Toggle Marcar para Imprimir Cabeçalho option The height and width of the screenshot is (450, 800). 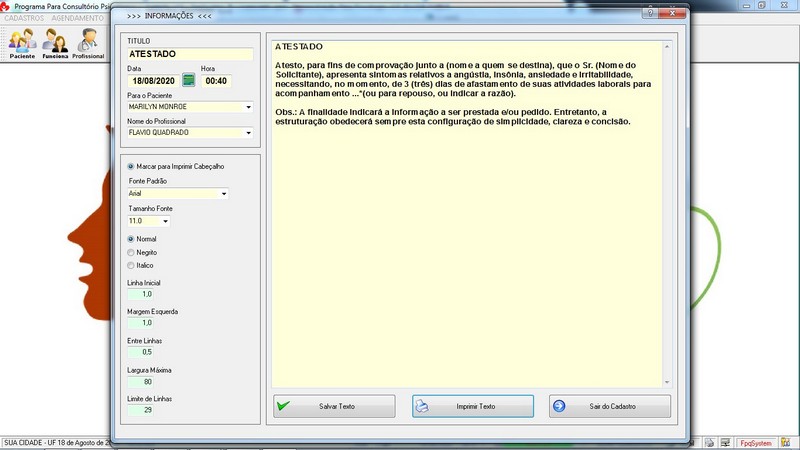(131, 165)
